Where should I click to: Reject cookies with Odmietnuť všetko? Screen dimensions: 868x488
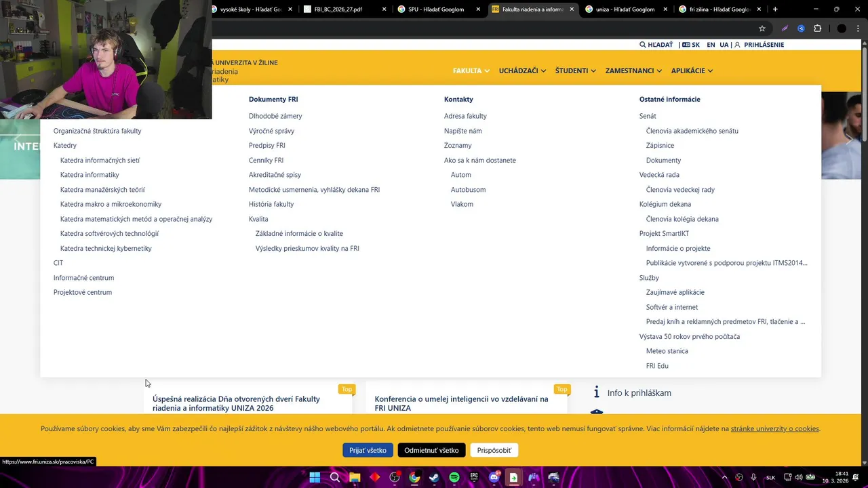click(x=431, y=450)
